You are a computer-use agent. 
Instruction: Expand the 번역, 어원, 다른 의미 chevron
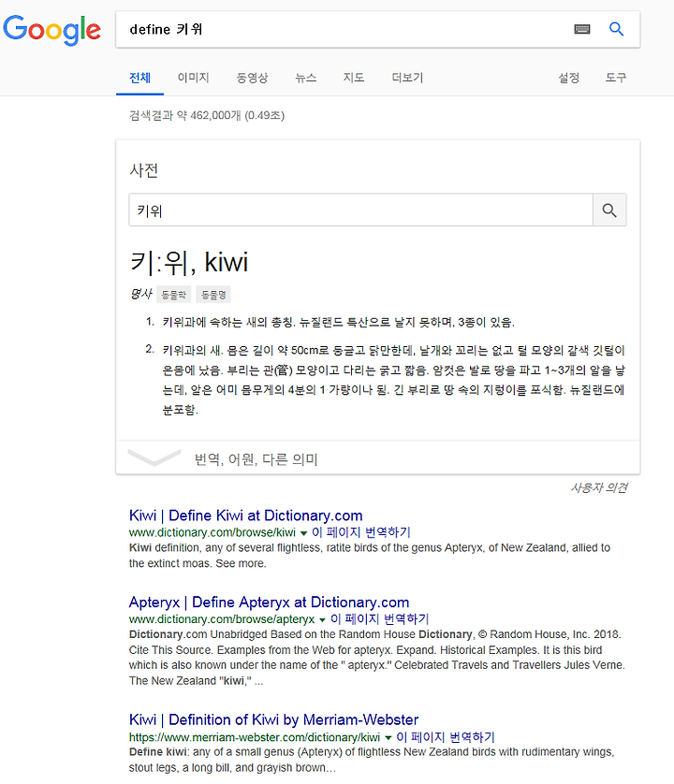pyautogui.click(x=154, y=457)
